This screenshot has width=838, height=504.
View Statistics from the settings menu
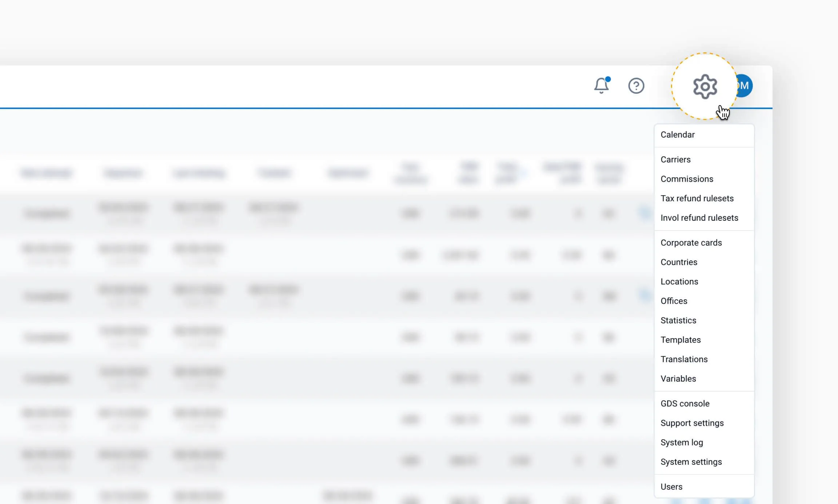pos(678,320)
